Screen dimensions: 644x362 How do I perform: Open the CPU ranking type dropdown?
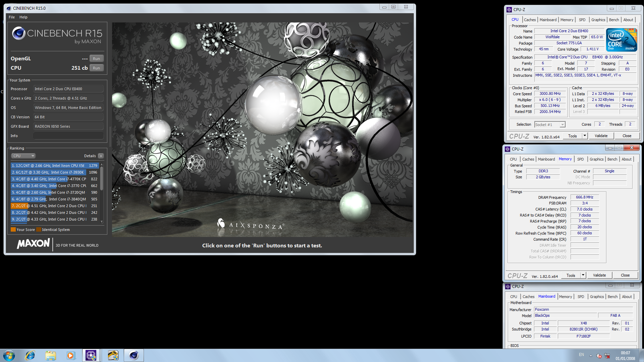[x=23, y=156]
